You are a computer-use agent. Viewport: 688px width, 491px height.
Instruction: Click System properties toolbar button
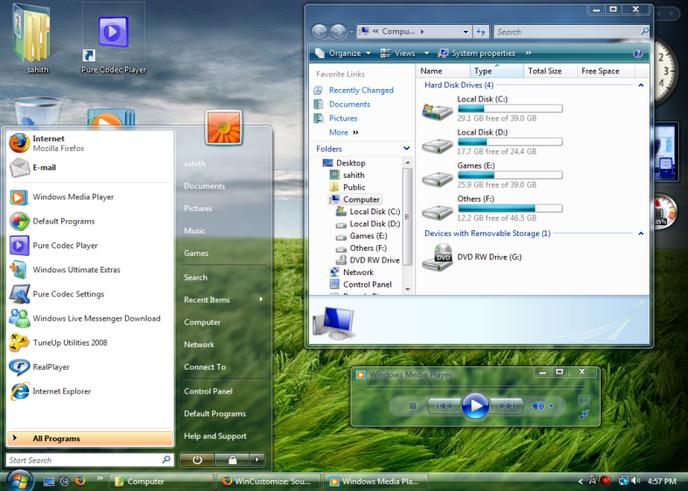[477, 54]
